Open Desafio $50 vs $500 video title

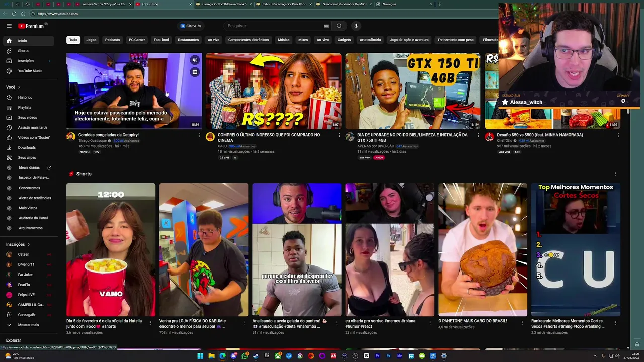pyautogui.click(x=540, y=135)
